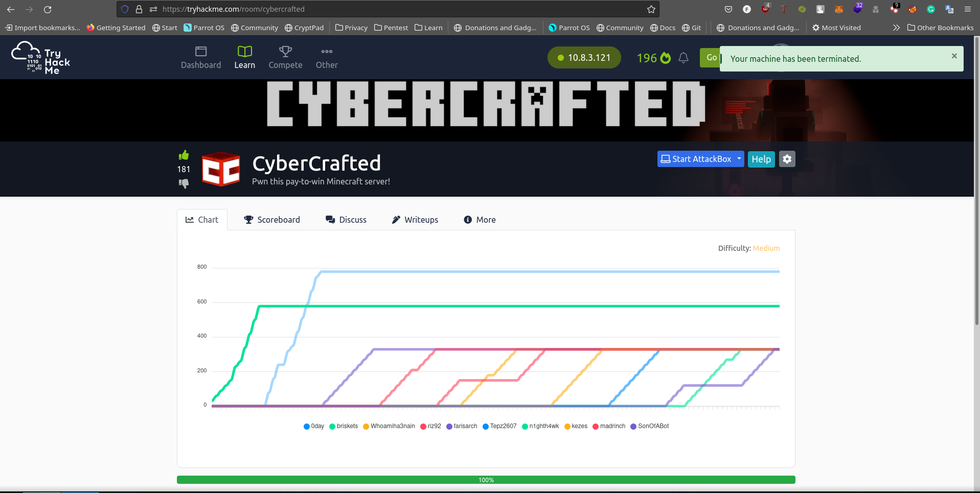The height and width of the screenshot is (493, 980).
Task: Open notifications bell icon
Action: click(x=683, y=58)
